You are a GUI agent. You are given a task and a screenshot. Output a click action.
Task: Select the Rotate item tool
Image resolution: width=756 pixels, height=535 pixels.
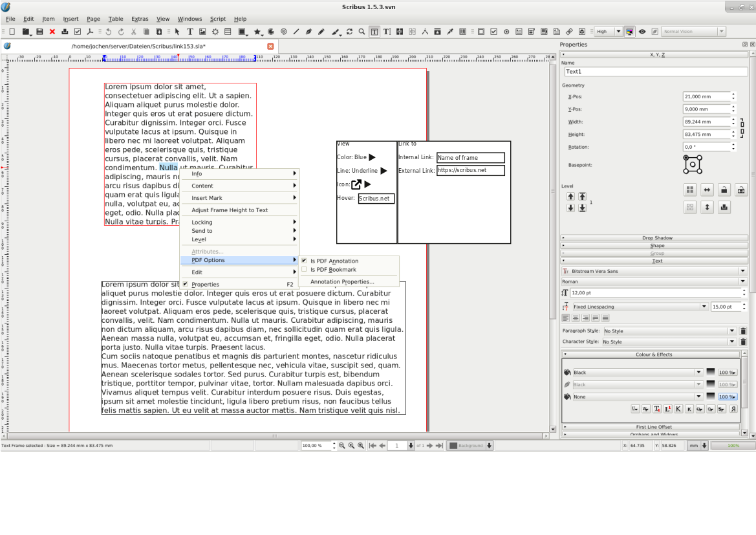click(349, 32)
